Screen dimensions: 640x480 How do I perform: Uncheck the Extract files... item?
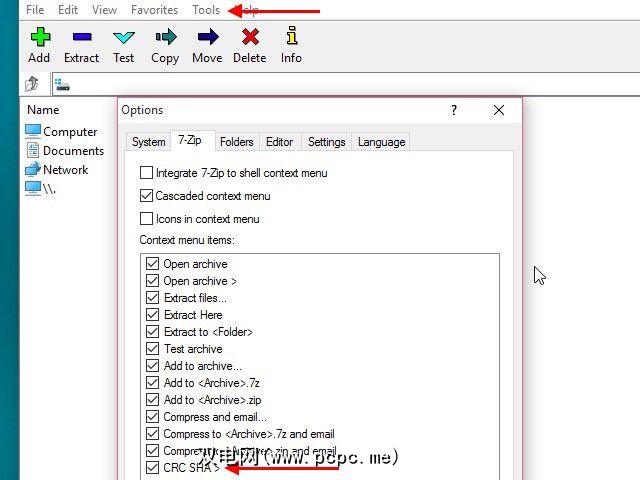pyautogui.click(x=152, y=298)
